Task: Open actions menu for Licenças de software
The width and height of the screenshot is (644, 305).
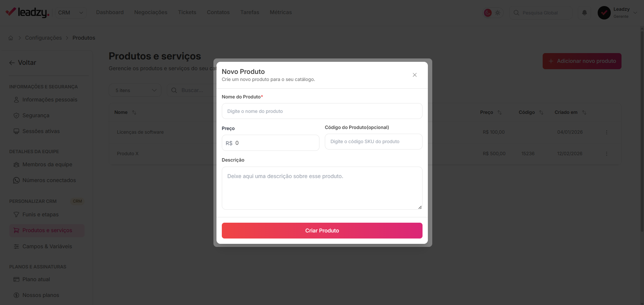Action: pyautogui.click(x=606, y=132)
